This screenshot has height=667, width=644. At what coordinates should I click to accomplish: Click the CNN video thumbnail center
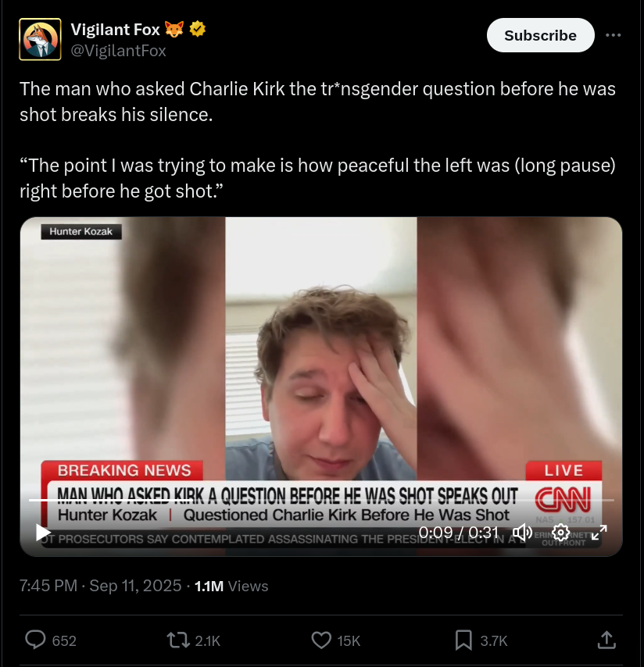pyautogui.click(x=321, y=387)
